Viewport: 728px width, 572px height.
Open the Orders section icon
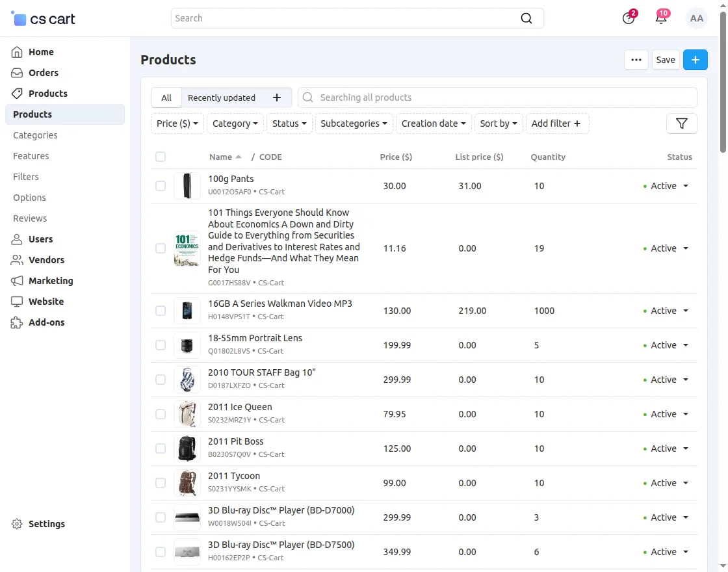pos(16,72)
